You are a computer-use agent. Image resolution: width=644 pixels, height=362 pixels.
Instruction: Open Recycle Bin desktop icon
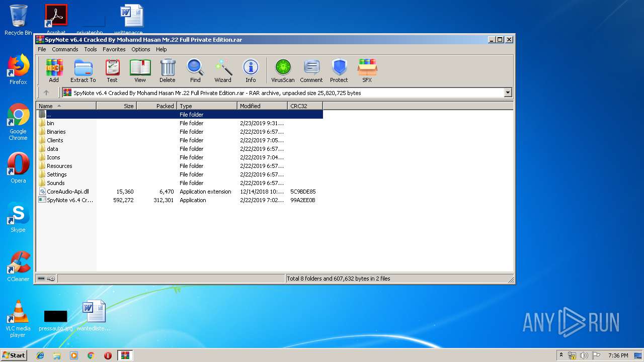click(18, 20)
